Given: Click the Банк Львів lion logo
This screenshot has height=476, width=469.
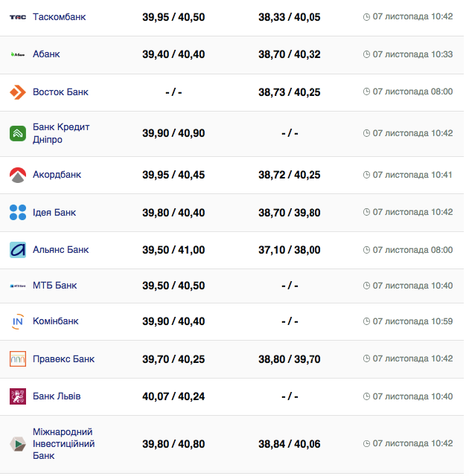Looking at the screenshot, I should tap(18, 396).
